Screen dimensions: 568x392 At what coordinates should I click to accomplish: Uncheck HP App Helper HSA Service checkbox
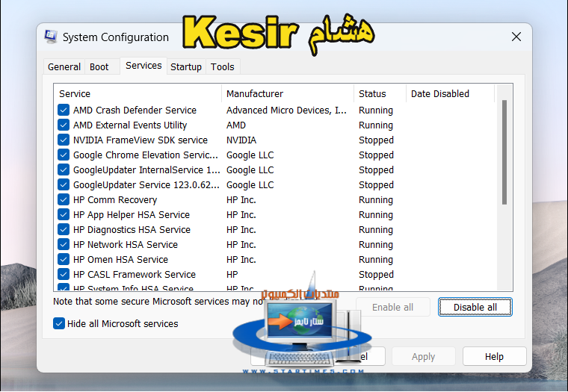(x=64, y=214)
